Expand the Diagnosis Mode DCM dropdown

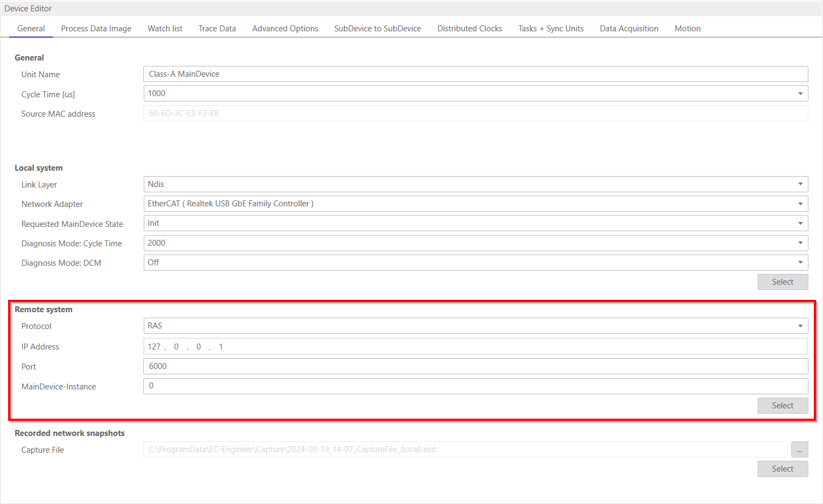(x=800, y=263)
